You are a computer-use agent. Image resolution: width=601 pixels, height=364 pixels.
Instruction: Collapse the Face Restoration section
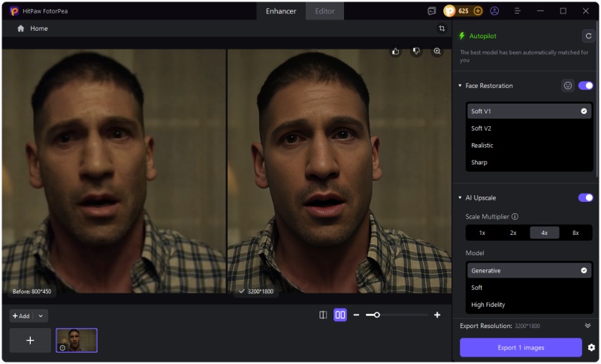point(460,86)
